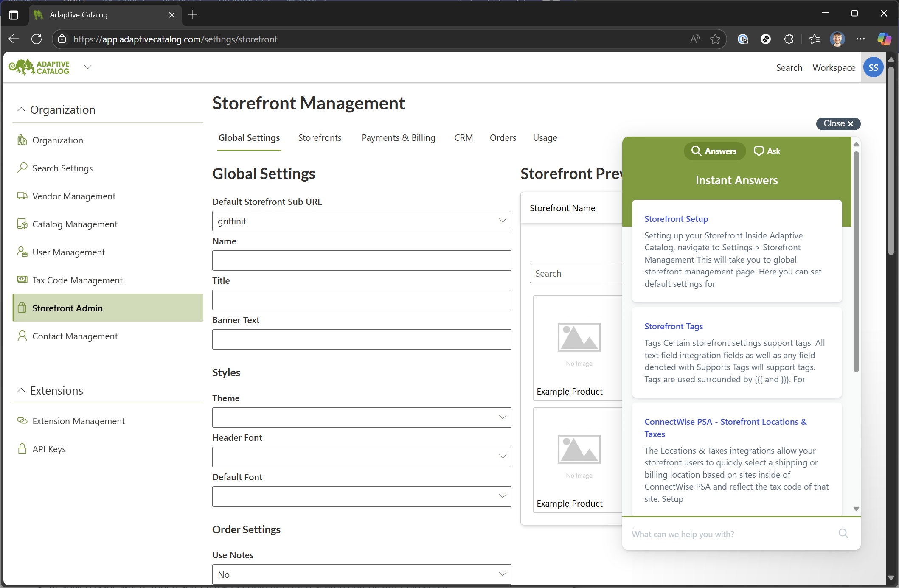Add page to favorites with star icon

click(x=715, y=39)
